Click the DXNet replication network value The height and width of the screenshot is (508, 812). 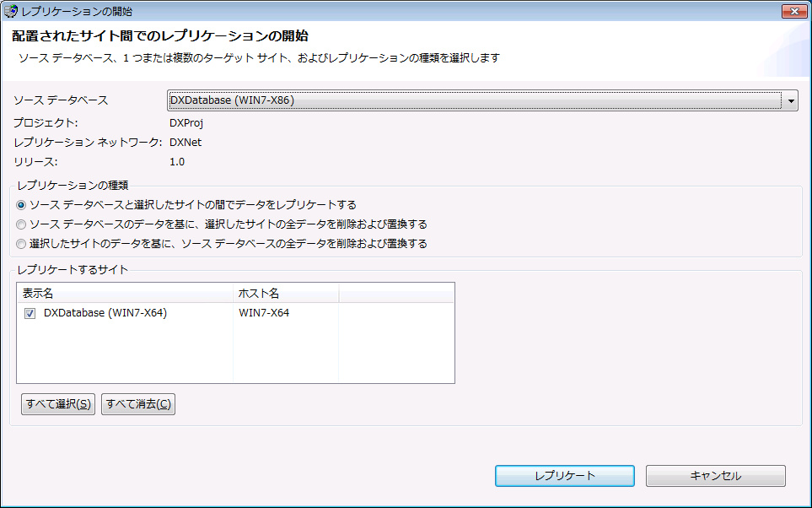coord(186,143)
